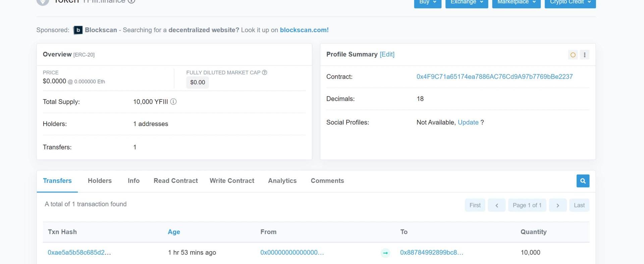Open the Buy dropdown button

[x=428, y=3]
